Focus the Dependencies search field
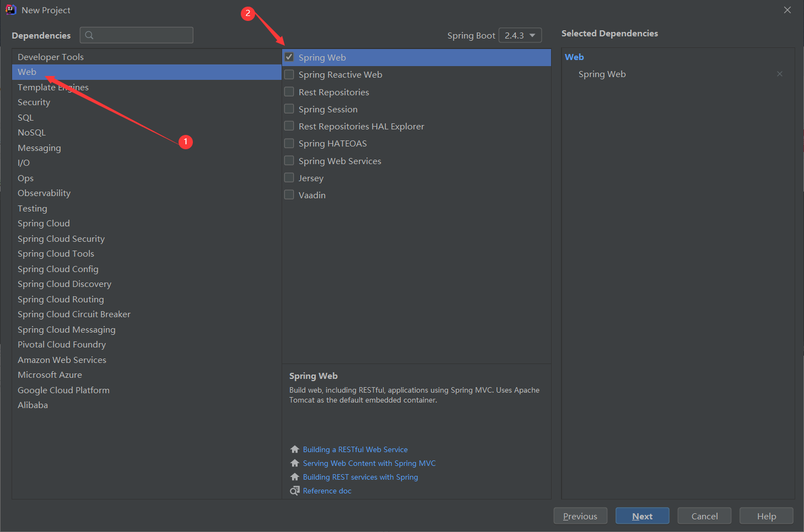 (137, 35)
